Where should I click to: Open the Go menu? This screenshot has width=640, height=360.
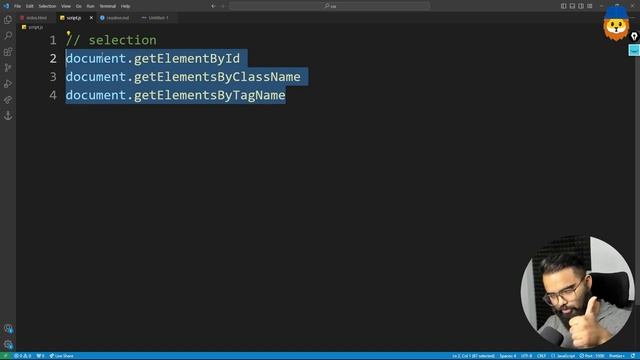pos(78,6)
